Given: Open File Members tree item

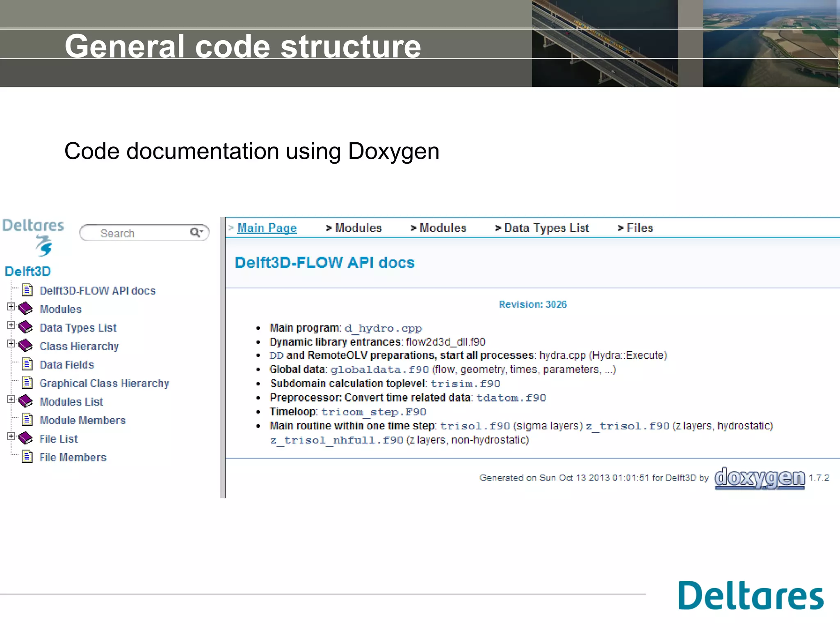Looking at the screenshot, I should pos(73,457).
